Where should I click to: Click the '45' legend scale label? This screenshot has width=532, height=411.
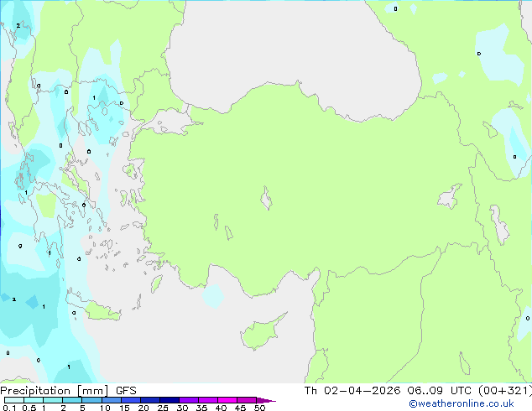[240, 408]
